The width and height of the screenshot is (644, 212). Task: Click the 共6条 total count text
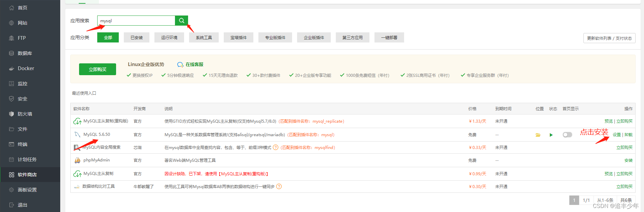[x=626, y=200]
